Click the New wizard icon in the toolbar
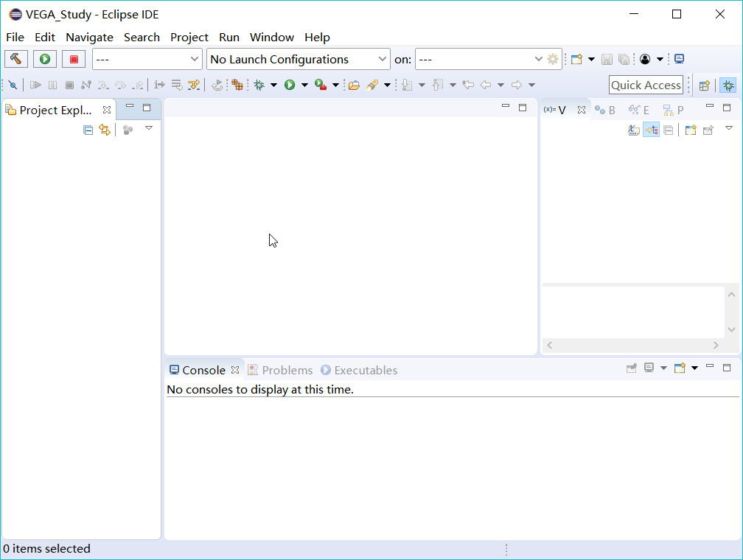743x560 pixels. click(x=576, y=59)
